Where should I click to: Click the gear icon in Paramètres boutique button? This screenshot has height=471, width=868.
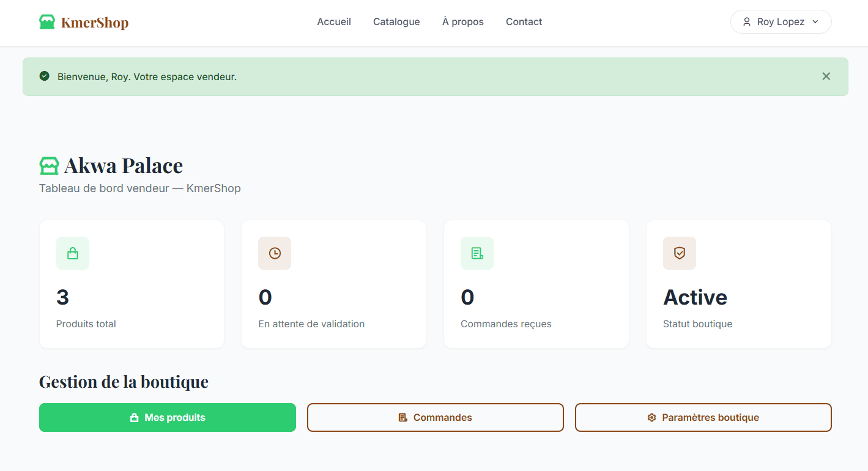pyautogui.click(x=651, y=418)
